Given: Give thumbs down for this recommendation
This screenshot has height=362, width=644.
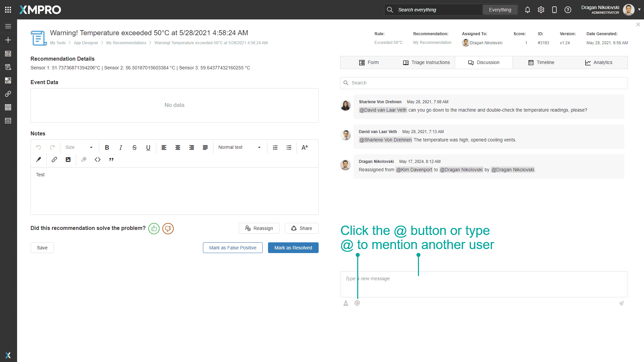Looking at the screenshot, I should tap(168, 229).
